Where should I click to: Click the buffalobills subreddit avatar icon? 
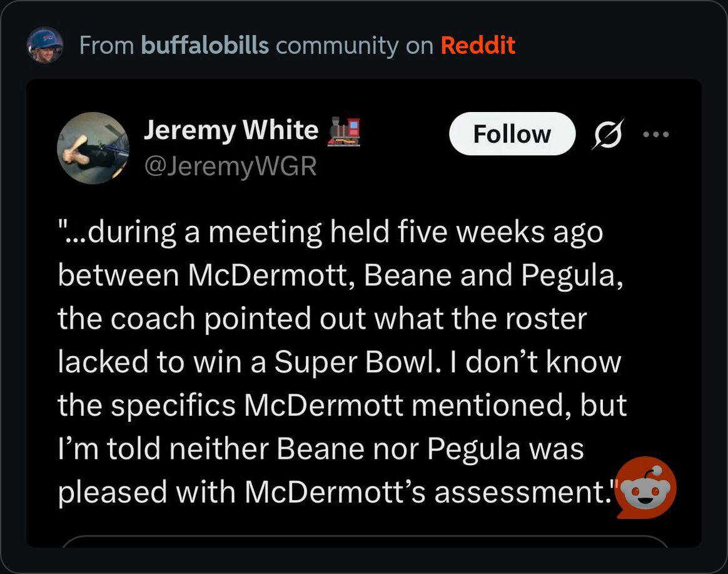pyautogui.click(x=45, y=45)
